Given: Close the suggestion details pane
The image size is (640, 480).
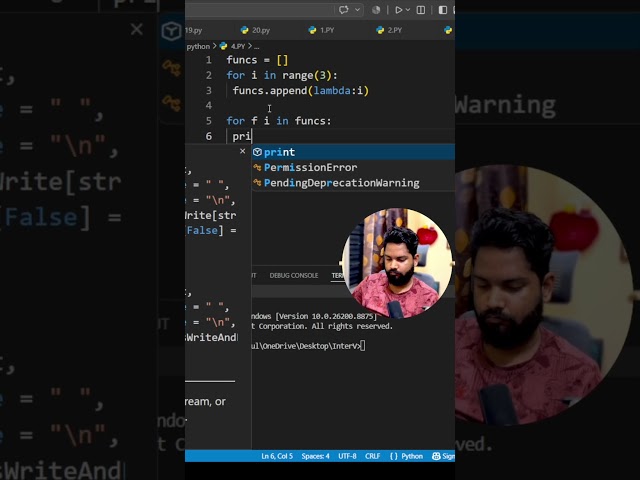Looking at the screenshot, I should (x=242, y=151).
